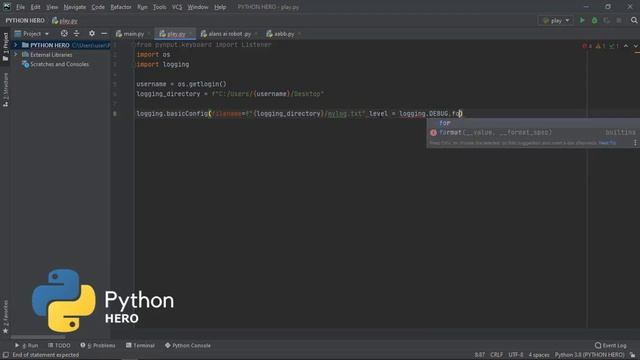Open the View menu

pyautogui.click(x=52, y=7)
